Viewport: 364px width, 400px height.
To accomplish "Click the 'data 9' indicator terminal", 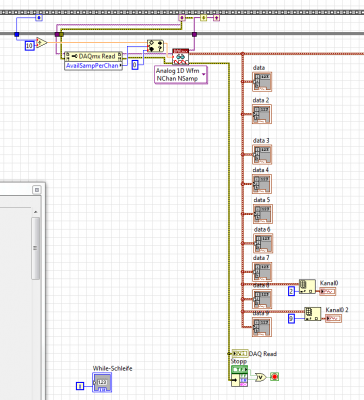I will pyautogui.click(x=262, y=327).
